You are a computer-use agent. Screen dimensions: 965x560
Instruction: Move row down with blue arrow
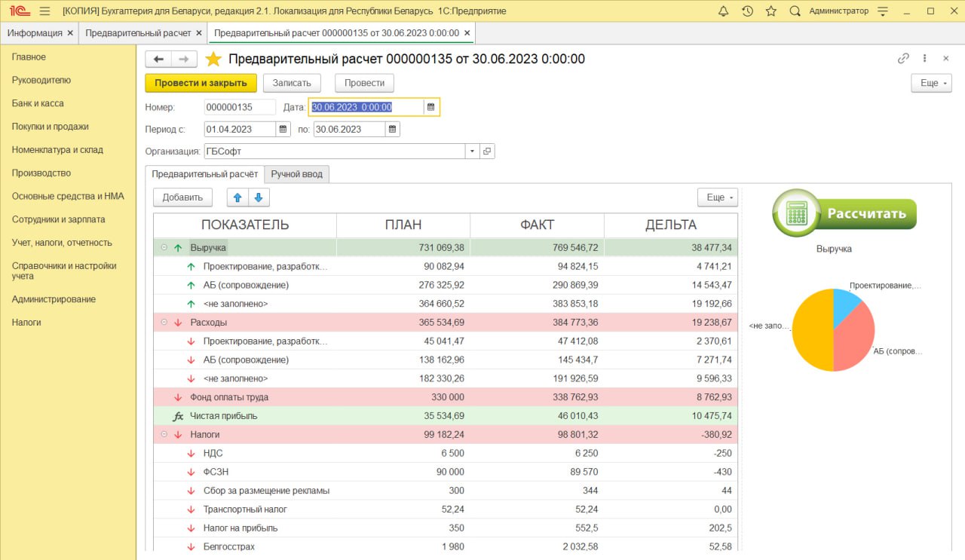click(x=259, y=197)
